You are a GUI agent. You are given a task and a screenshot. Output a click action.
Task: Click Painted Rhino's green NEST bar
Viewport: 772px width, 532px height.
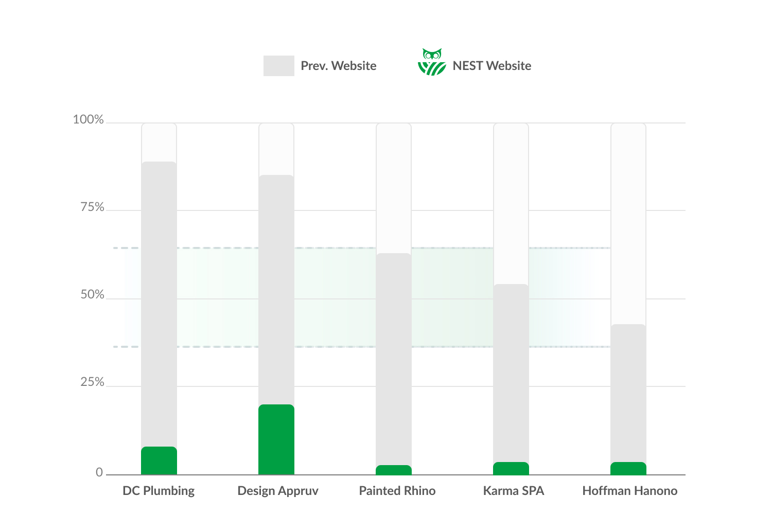(x=394, y=470)
